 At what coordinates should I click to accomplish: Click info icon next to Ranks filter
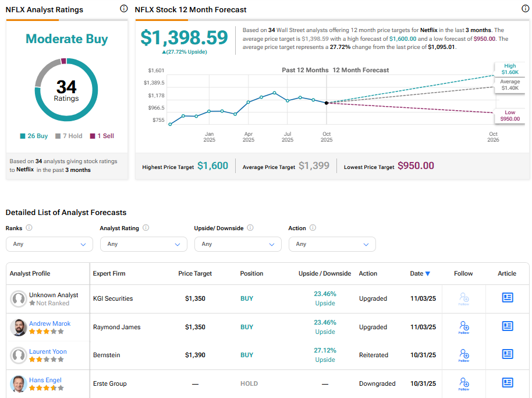pyautogui.click(x=29, y=228)
